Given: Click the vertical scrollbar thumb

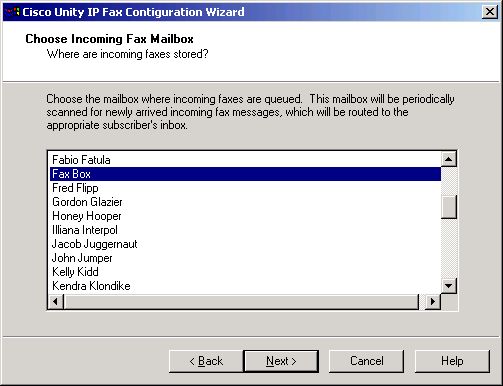Looking at the screenshot, I should [x=449, y=207].
